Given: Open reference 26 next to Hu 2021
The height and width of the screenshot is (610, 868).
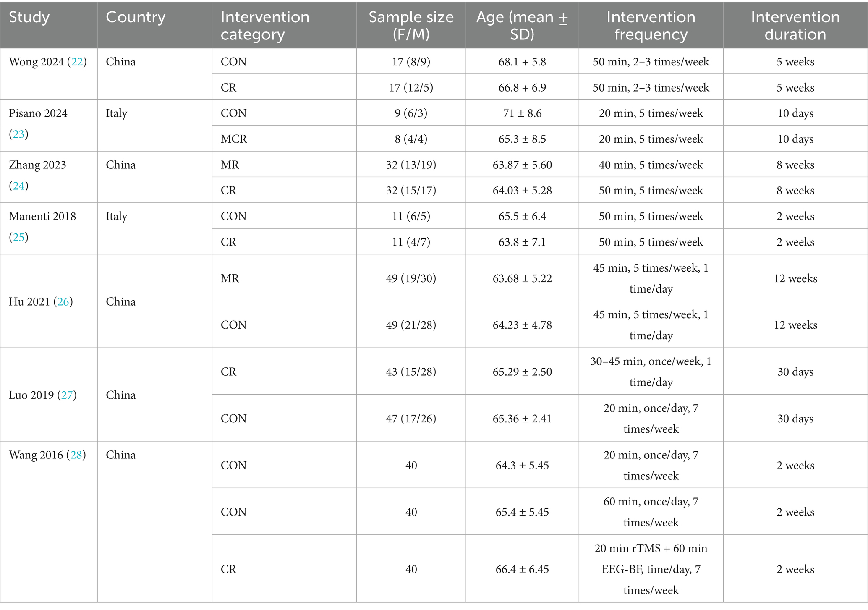Looking at the screenshot, I should (x=63, y=302).
